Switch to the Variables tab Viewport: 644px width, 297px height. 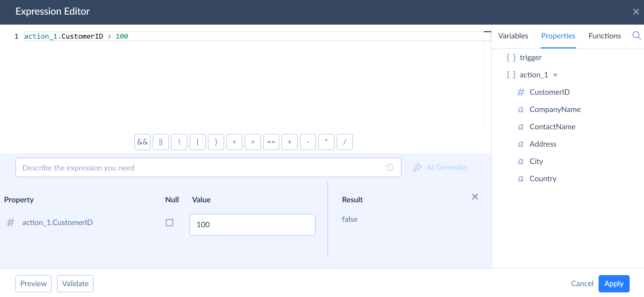pos(513,36)
